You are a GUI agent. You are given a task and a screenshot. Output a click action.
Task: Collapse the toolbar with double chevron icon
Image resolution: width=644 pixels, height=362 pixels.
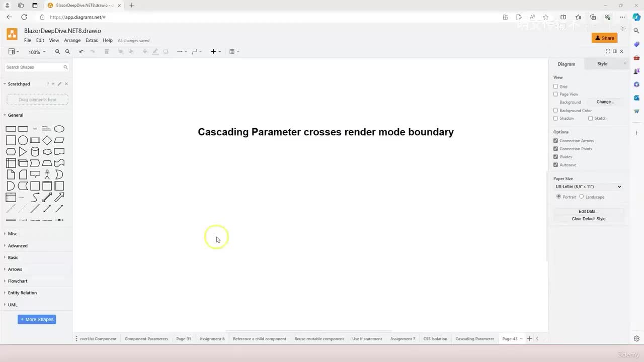tap(621, 51)
